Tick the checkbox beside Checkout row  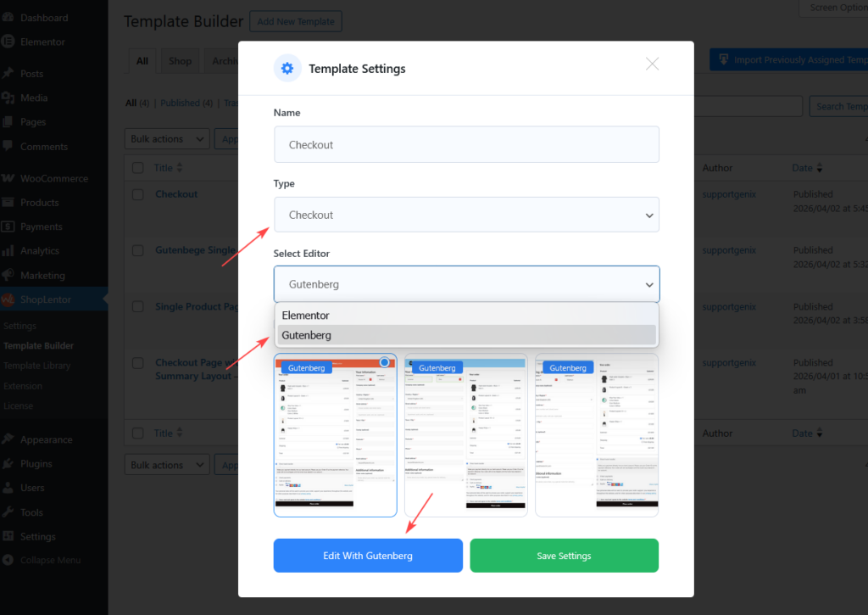point(138,194)
